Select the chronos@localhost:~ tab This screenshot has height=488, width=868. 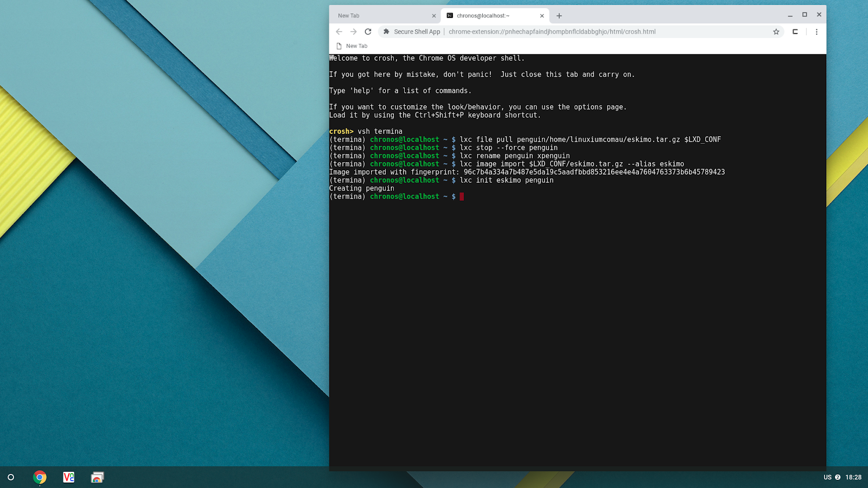coord(495,16)
